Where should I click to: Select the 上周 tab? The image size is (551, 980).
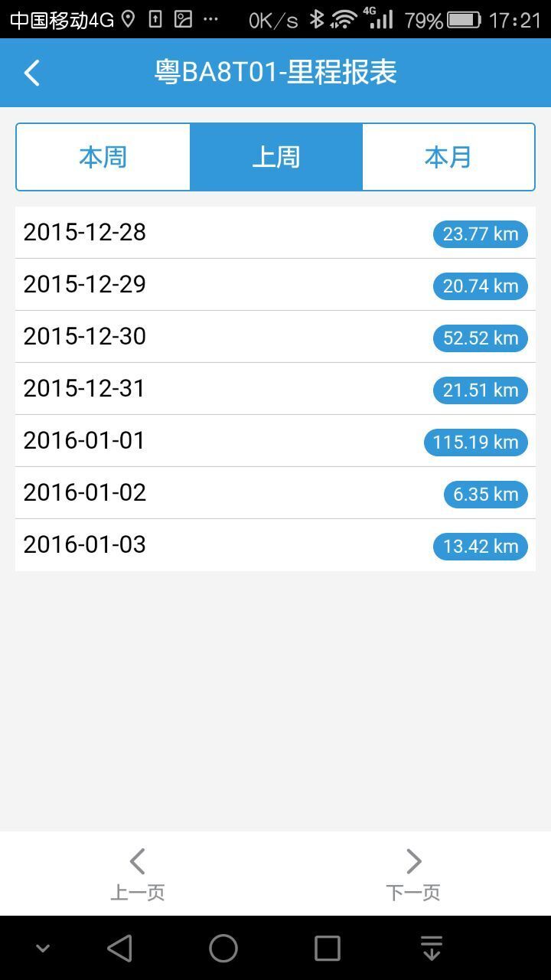(276, 157)
